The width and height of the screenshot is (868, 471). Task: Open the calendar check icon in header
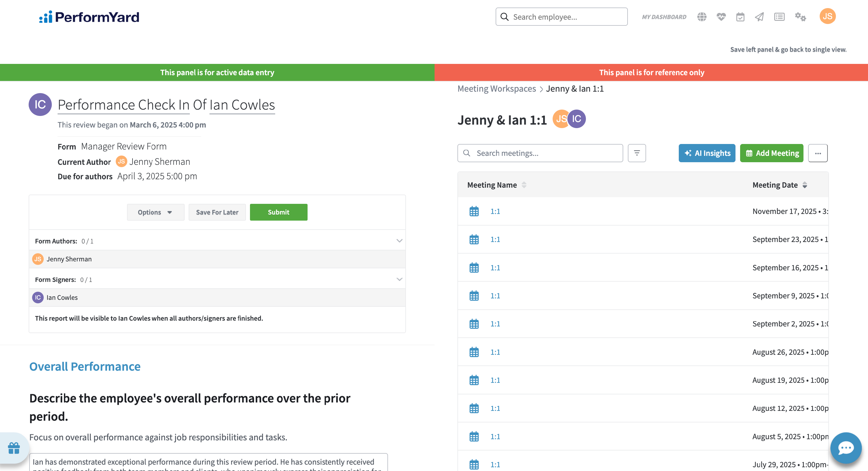coord(740,17)
